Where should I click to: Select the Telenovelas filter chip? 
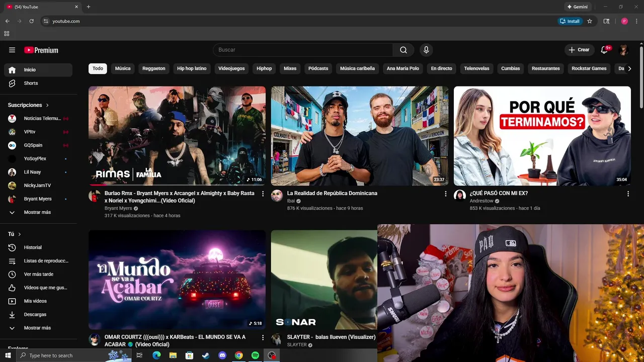click(x=476, y=68)
